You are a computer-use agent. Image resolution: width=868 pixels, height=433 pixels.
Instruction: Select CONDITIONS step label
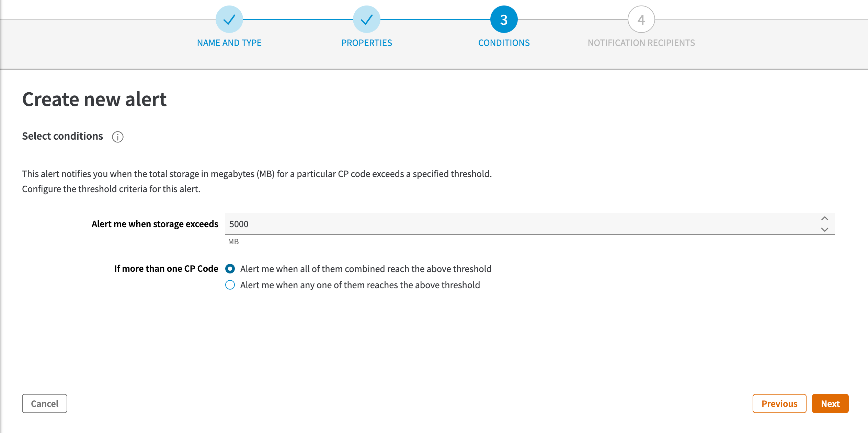click(504, 43)
